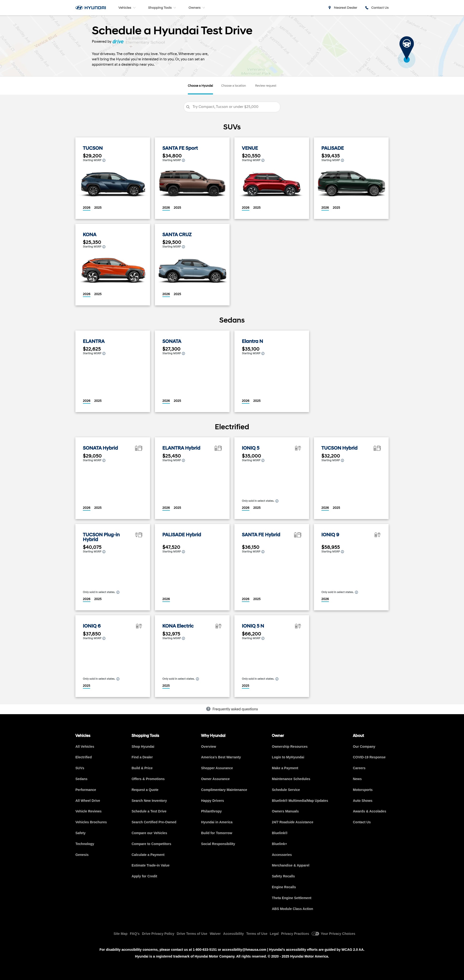Click the Contact Us phone icon

(x=367, y=8)
